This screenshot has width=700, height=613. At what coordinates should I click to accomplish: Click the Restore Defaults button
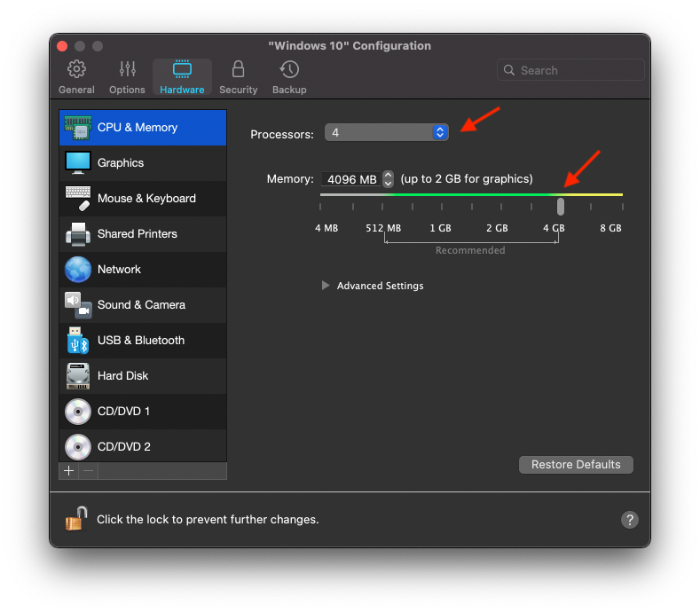pos(576,465)
